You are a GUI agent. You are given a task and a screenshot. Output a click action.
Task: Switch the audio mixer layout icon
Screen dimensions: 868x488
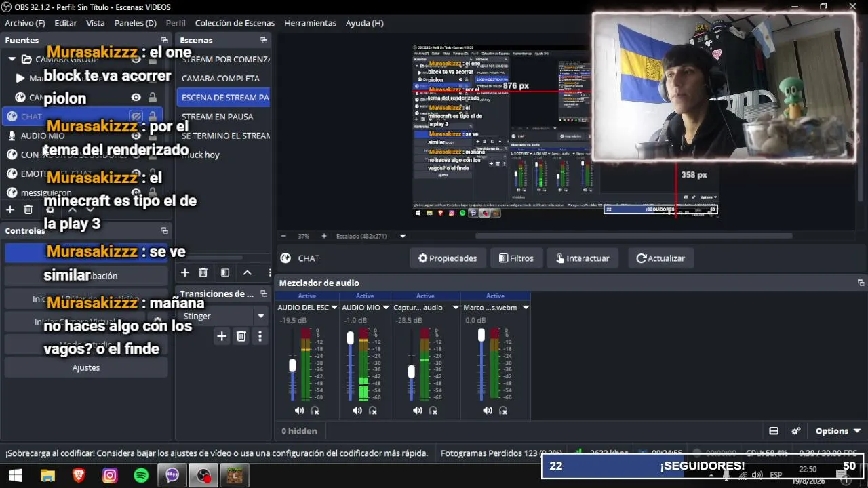pyautogui.click(x=774, y=431)
